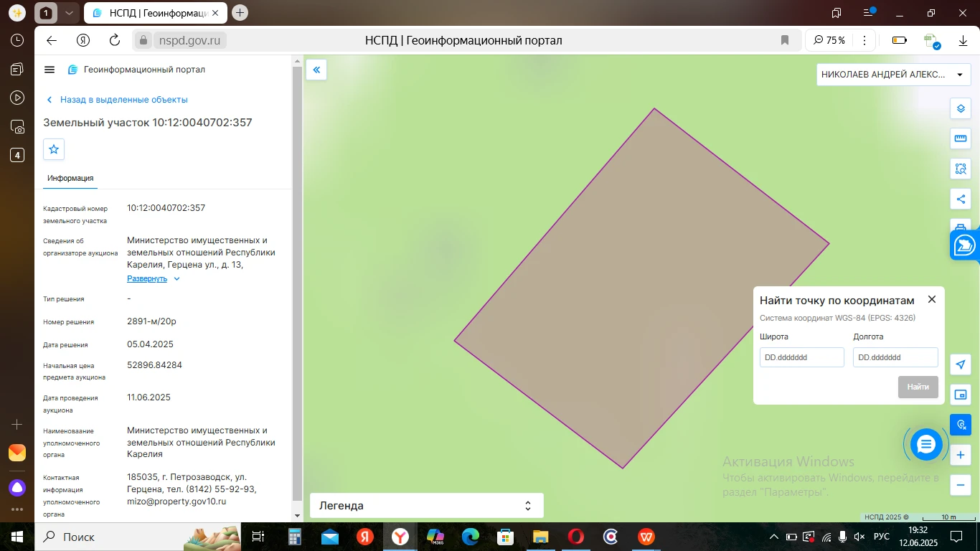
Task: Zoom out with the minus button
Action: coord(961,485)
